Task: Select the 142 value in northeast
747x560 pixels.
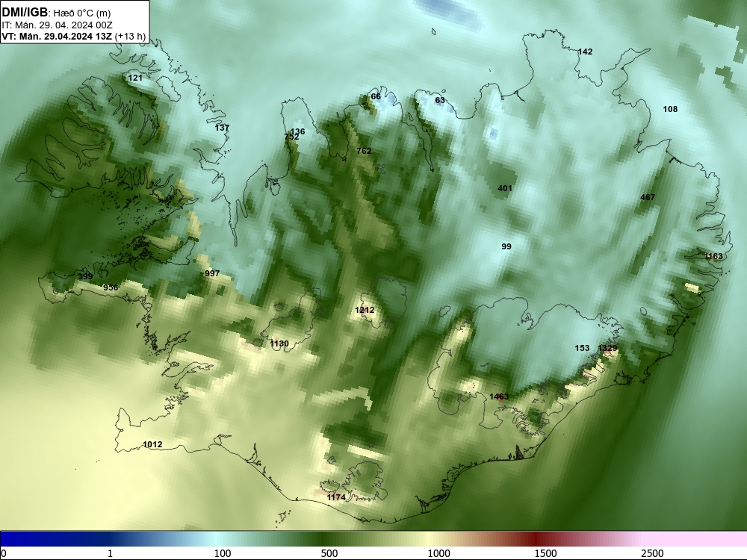Action: [x=585, y=52]
